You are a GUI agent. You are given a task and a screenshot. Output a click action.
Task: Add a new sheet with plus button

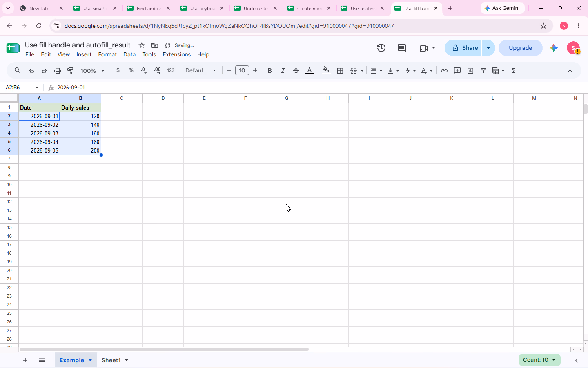(25, 360)
